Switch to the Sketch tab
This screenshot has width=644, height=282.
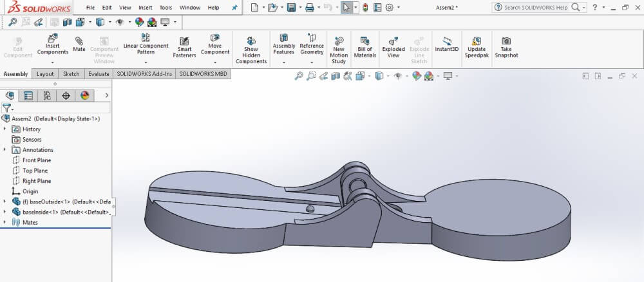point(71,74)
